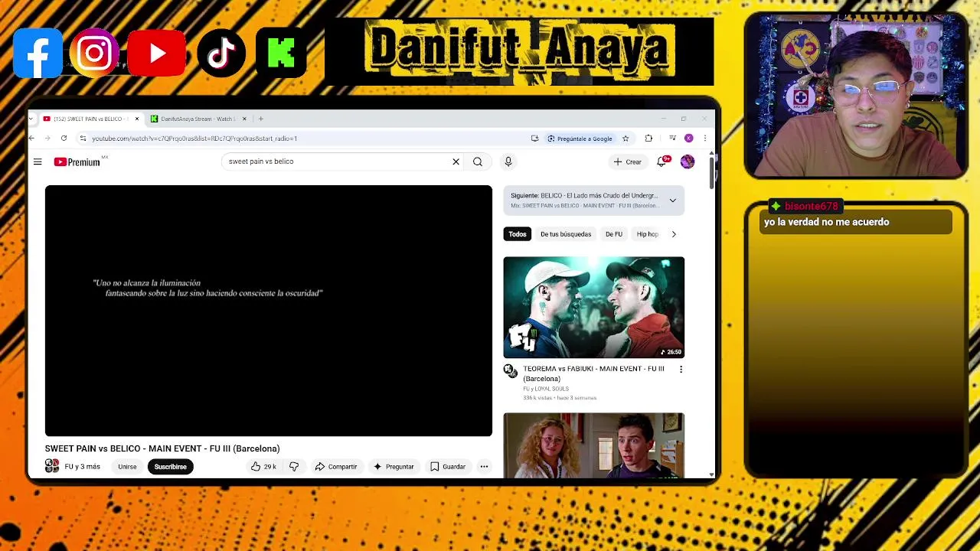Click the install/cast icon in address bar
This screenshot has height=551, width=980.
coord(534,139)
